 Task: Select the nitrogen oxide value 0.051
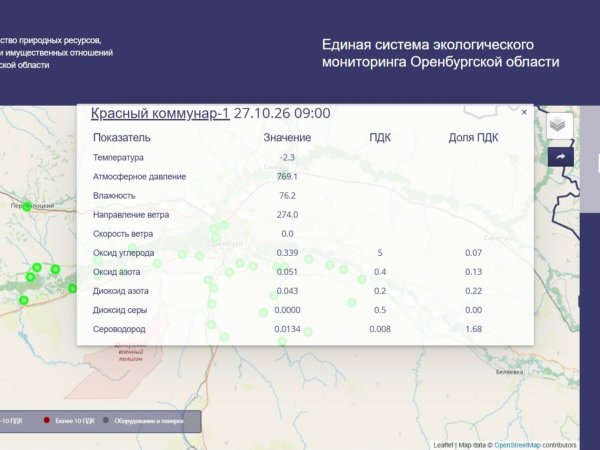click(x=287, y=272)
